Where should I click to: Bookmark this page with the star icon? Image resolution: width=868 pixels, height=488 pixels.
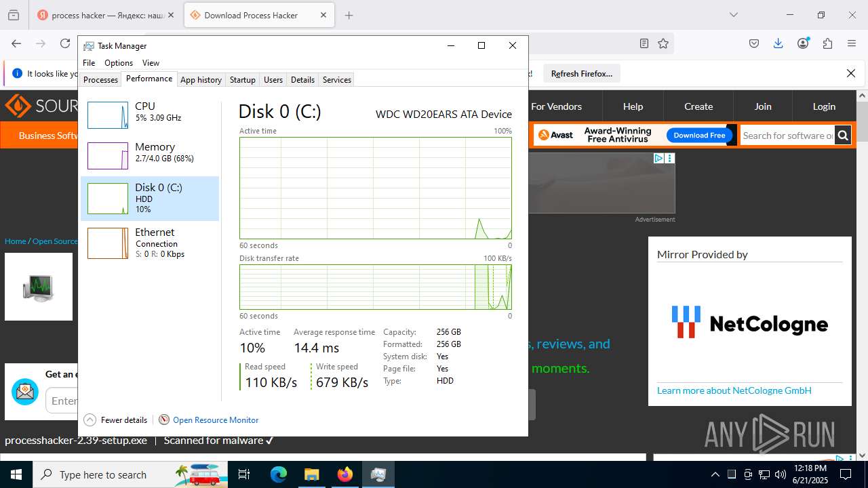click(x=663, y=43)
